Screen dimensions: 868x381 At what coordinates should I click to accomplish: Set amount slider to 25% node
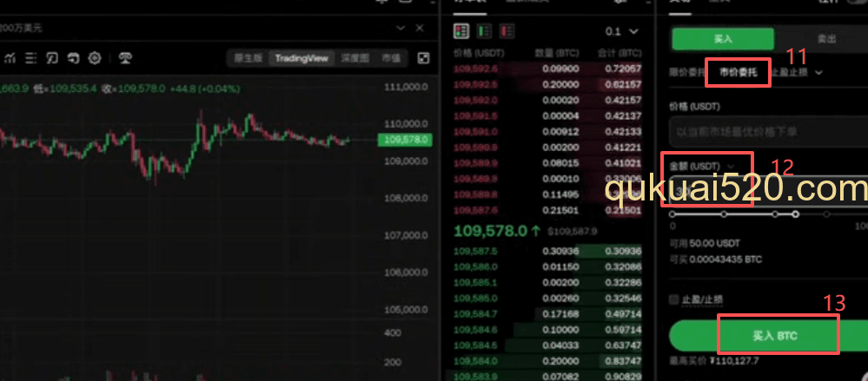click(x=724, y=214)
